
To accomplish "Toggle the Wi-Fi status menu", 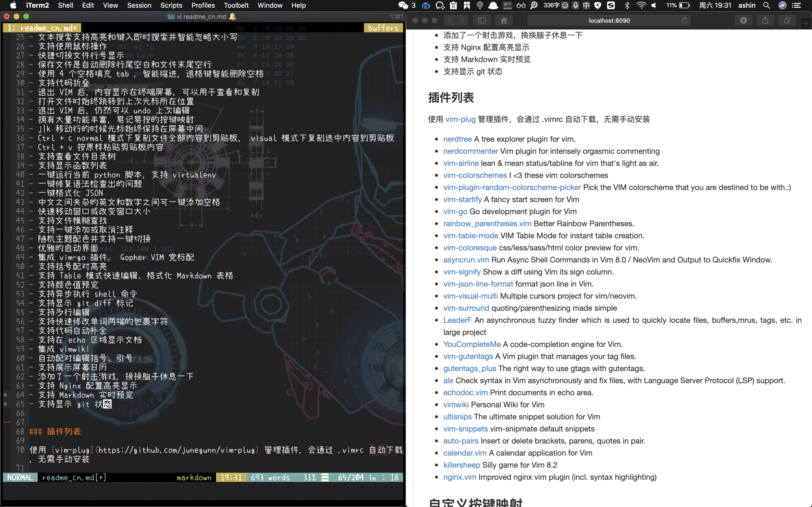I will click(x=641, y=5).
